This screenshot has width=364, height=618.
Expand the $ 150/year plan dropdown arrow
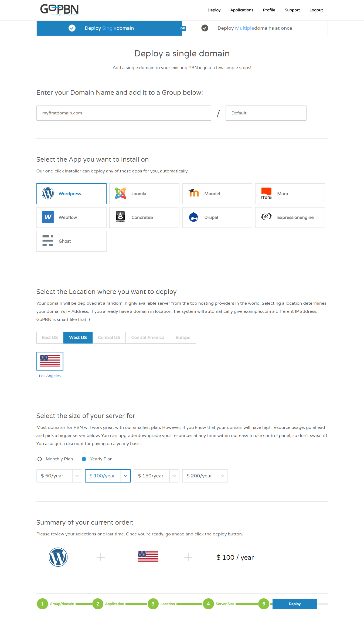174,476
